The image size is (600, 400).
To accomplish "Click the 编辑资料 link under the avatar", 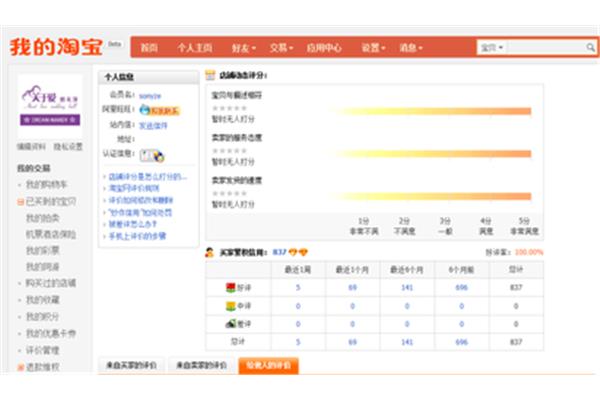I will [31, 147].
